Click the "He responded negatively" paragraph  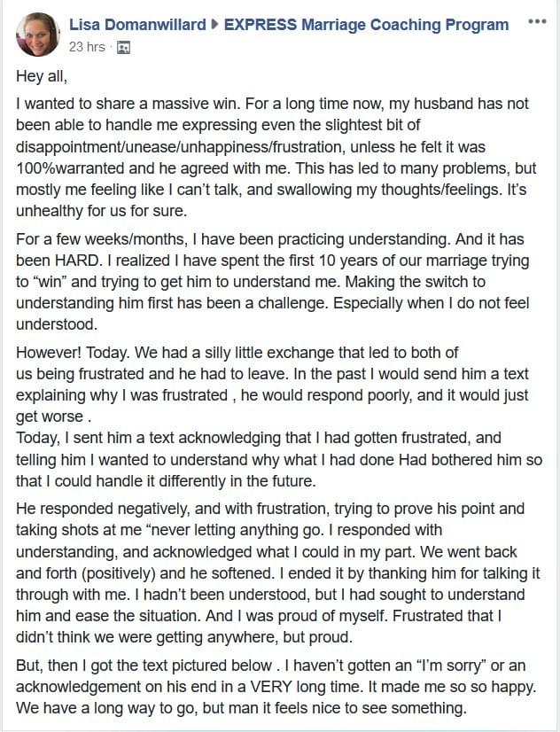277,572
